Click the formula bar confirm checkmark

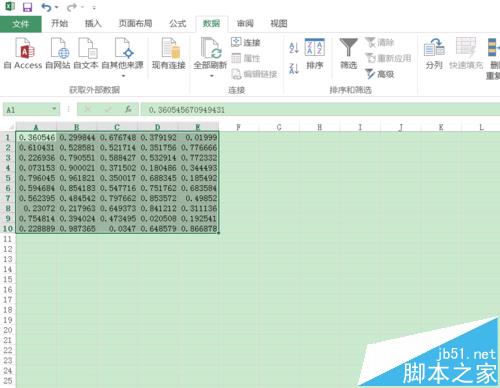pos(108,109)
